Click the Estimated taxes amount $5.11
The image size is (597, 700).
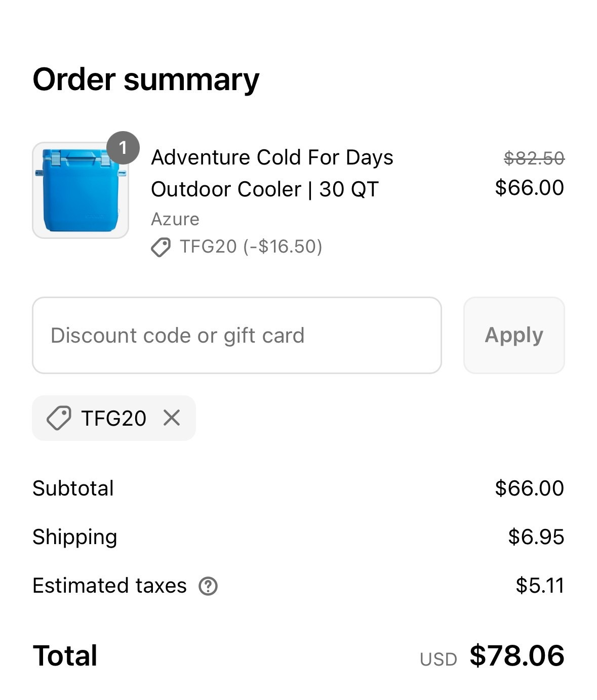click(x=539, y=585)
